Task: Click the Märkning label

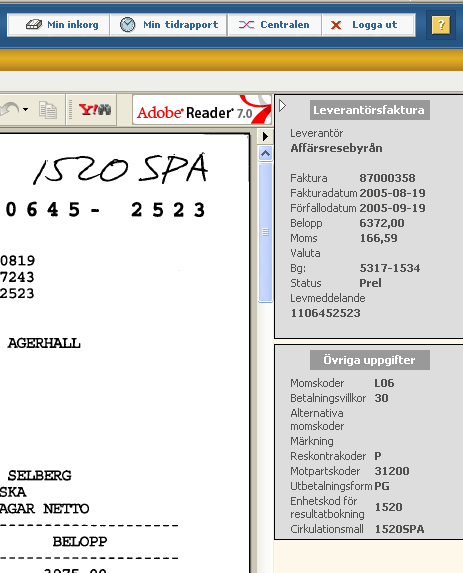Action: tap(312, 441)
